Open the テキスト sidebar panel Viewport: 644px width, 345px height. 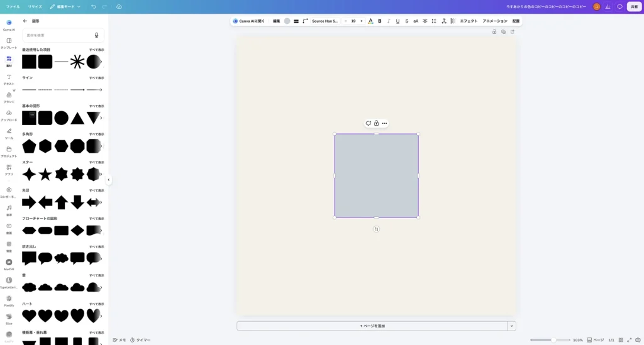point(9,79)
